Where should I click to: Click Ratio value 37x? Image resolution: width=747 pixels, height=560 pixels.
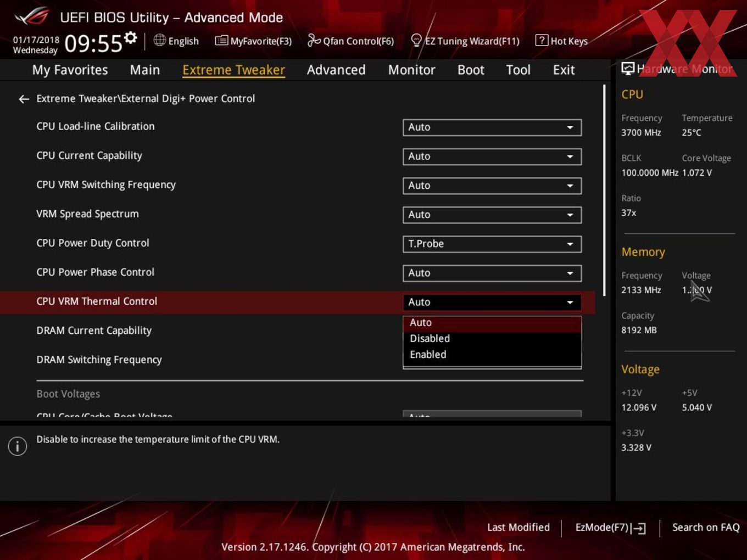coord(629,212)
